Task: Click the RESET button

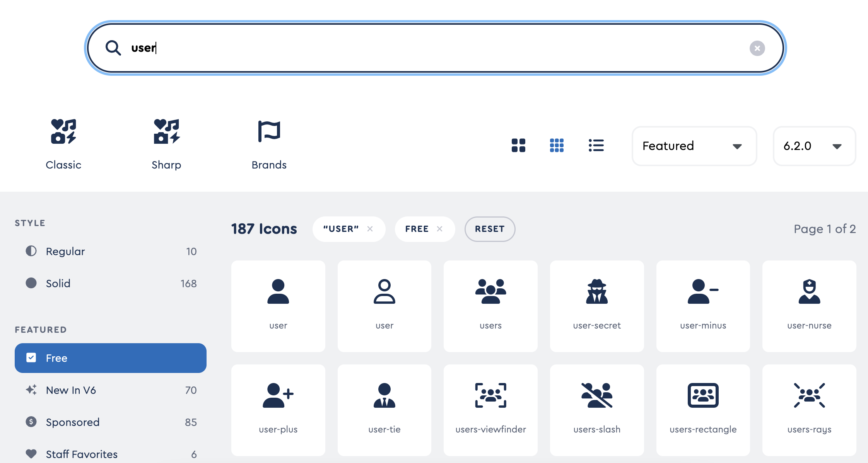Action: click(x=490, y=229)
